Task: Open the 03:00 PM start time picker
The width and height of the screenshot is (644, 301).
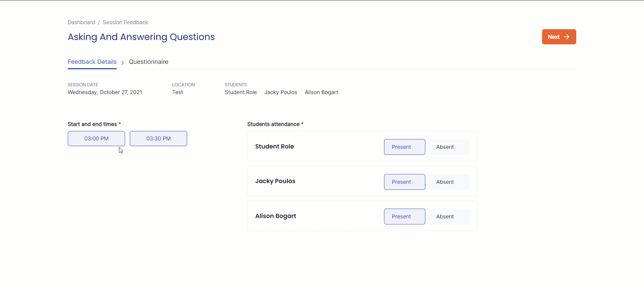Action: click(96, 138)
